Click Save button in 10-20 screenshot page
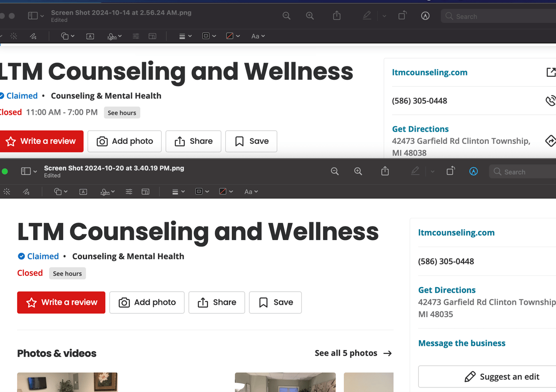Viewport: 556px width, 392px height. 275,302
